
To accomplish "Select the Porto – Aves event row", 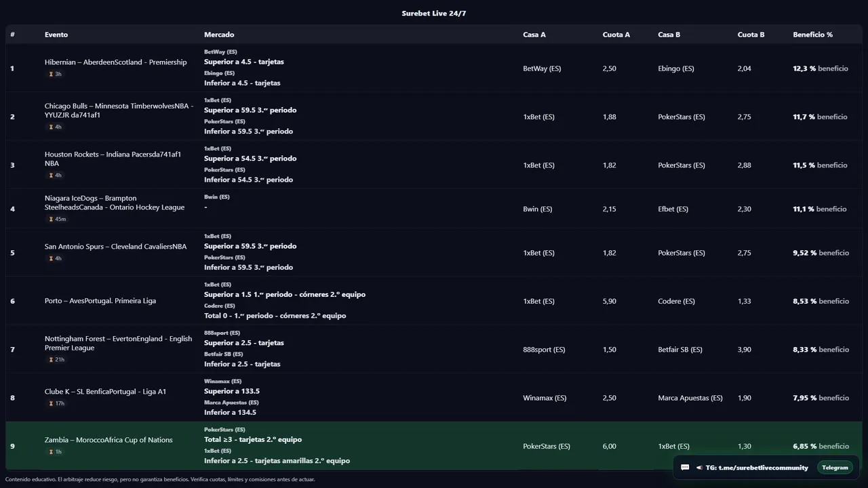I will 100,301.
